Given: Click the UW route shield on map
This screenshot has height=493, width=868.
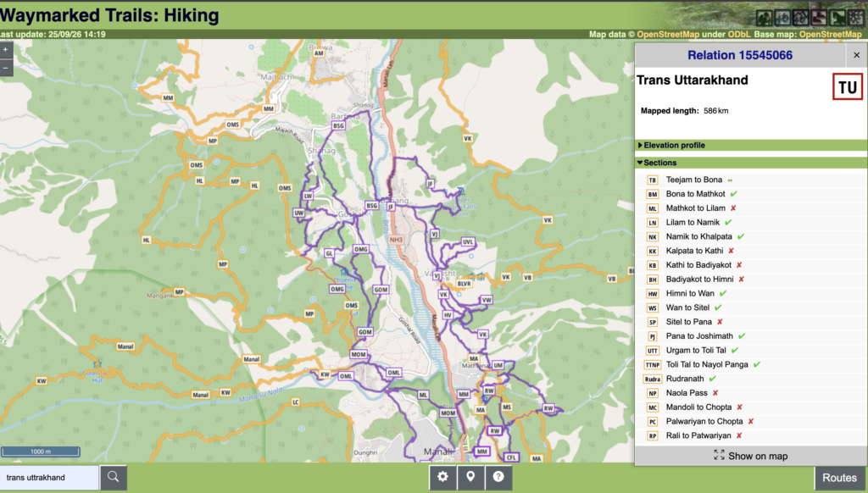Looking at the screenshot, I should pos(299,213).
